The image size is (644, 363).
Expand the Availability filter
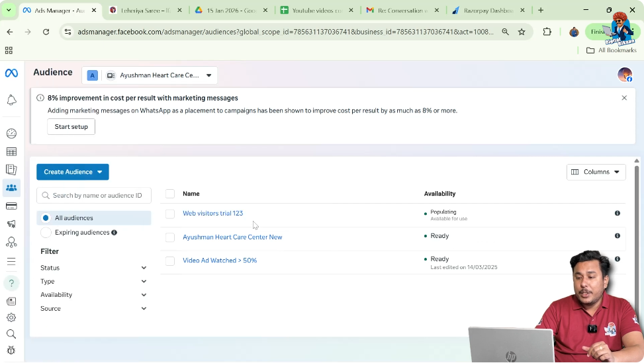click(x=93, y=295)
